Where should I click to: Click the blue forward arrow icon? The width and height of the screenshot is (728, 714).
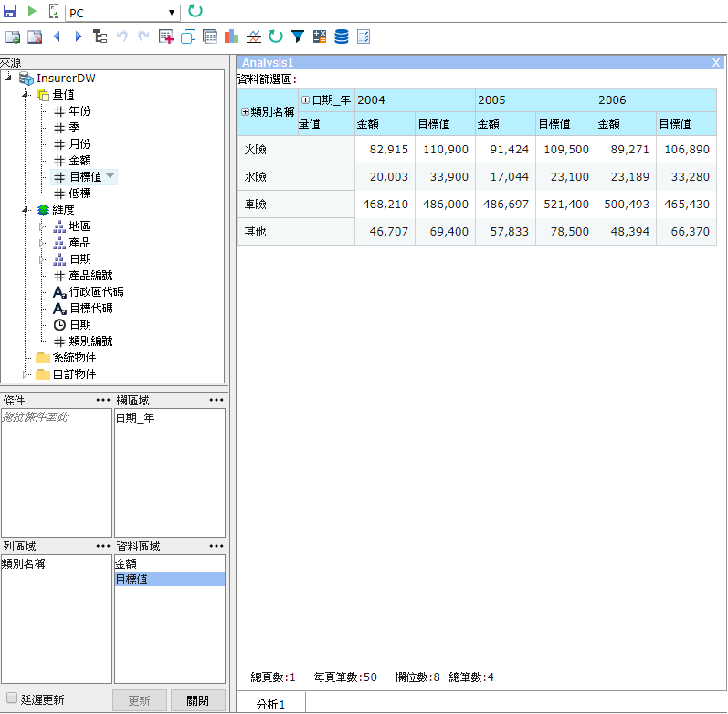pyautogui.click(x=78, y=37)
